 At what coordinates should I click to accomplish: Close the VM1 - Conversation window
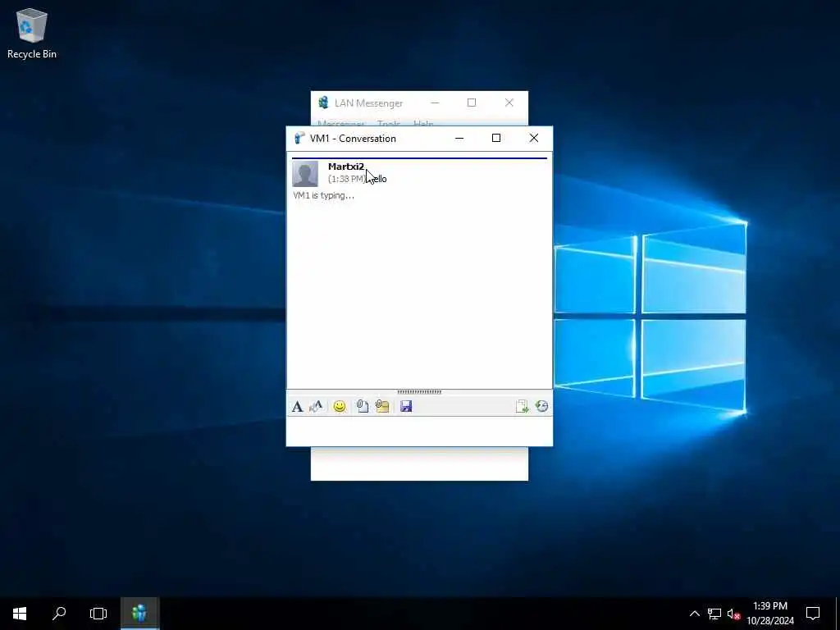pos(533,138)
